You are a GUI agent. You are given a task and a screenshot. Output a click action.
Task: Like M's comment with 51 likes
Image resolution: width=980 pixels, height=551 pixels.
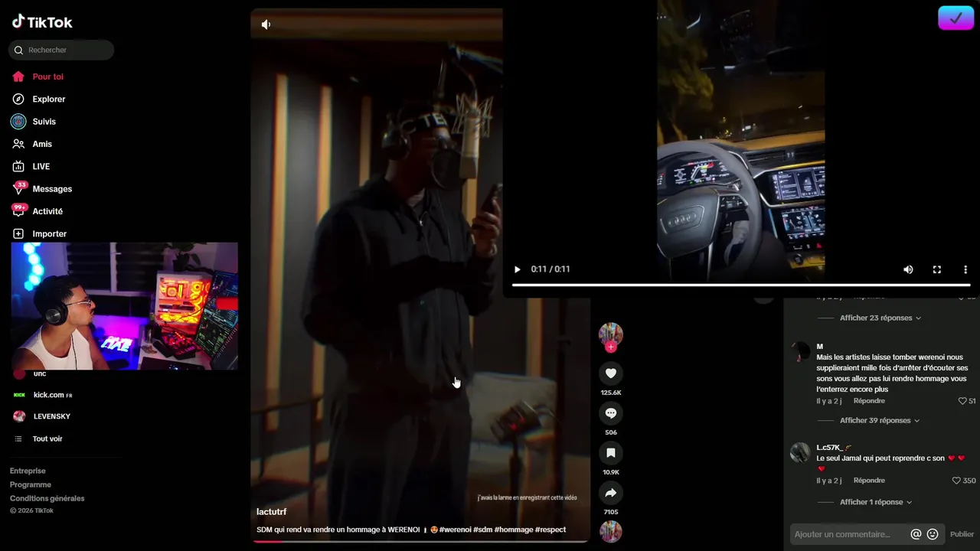point(962,401)
